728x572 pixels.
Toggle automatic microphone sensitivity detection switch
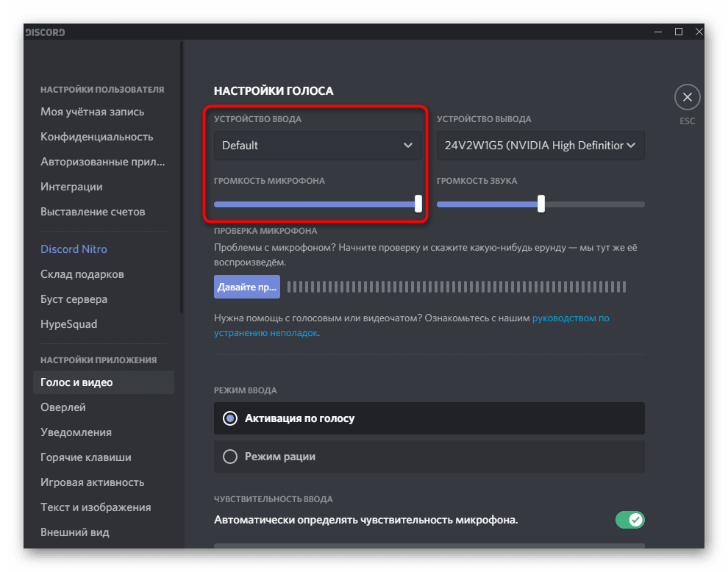(630, 520)
